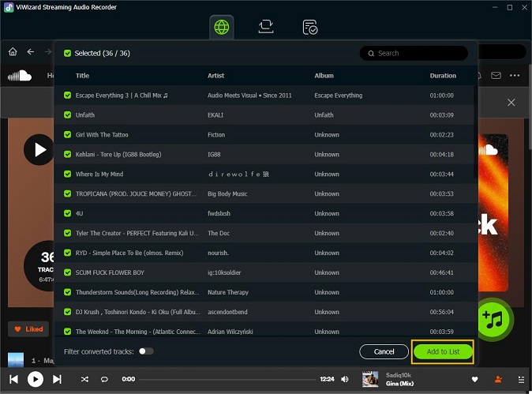Viewport: 532px width, 394px height.
Task: Click the Artist column header
Action: point(215,76)
